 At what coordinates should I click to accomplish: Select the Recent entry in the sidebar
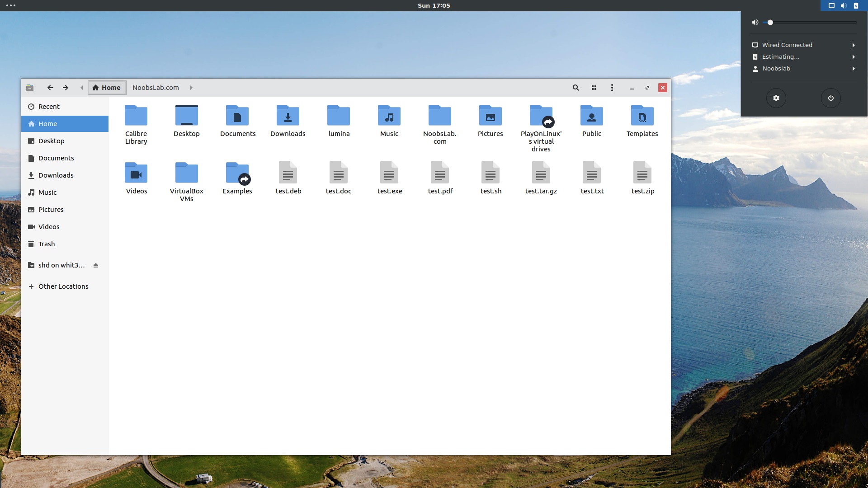click(x=49, y=106)
